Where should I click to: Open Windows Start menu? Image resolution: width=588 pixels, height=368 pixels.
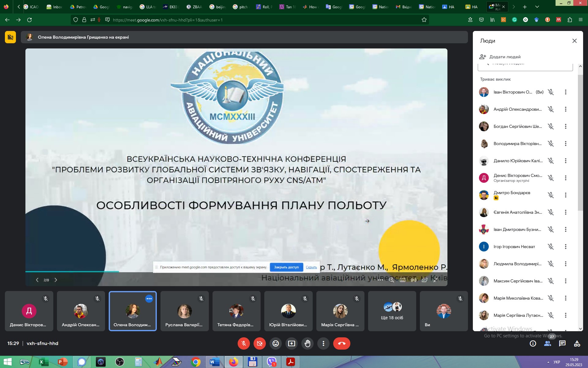7,362
